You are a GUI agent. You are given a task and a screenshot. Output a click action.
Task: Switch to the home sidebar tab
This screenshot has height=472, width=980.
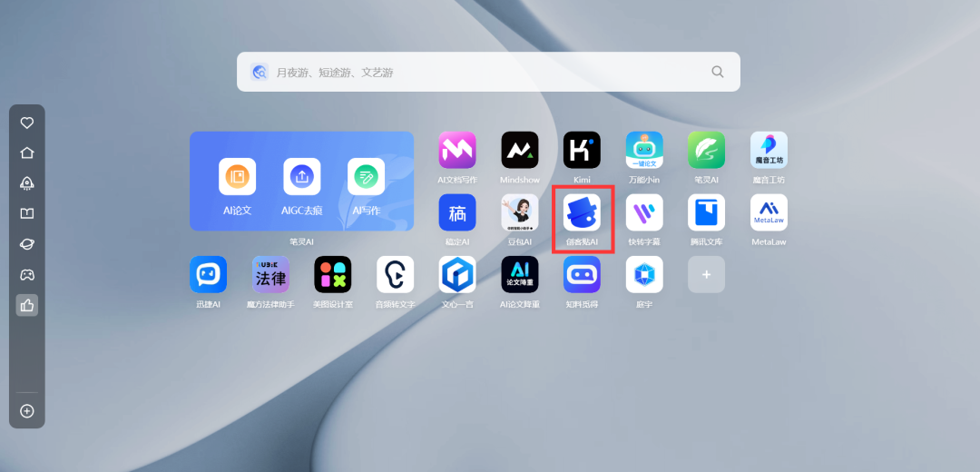point(27,153)
